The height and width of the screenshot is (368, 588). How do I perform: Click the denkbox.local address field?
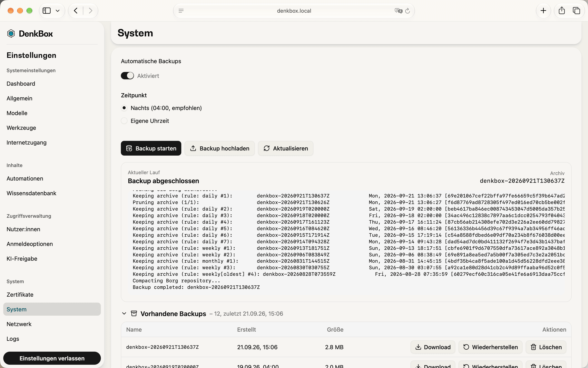tap(294, 11)
